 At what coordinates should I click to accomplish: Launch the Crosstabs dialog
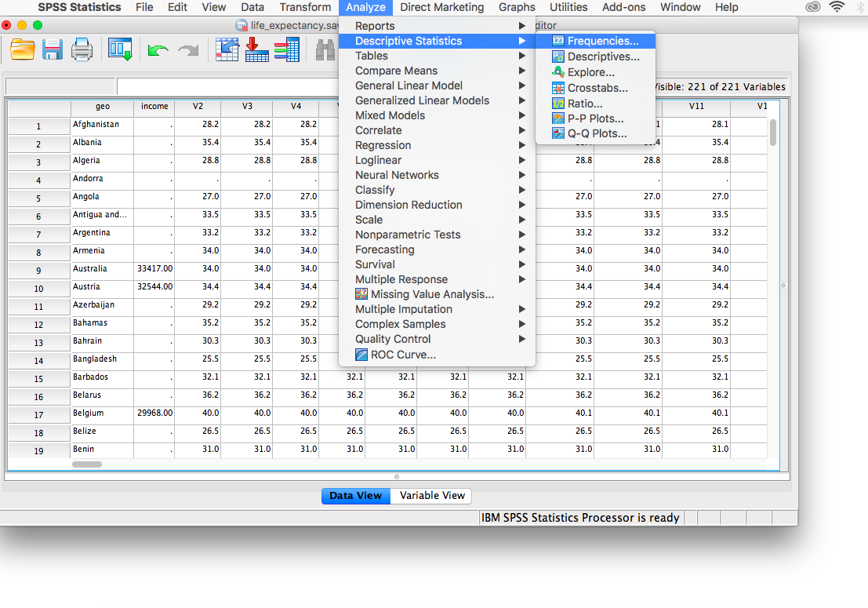(596, 88)
